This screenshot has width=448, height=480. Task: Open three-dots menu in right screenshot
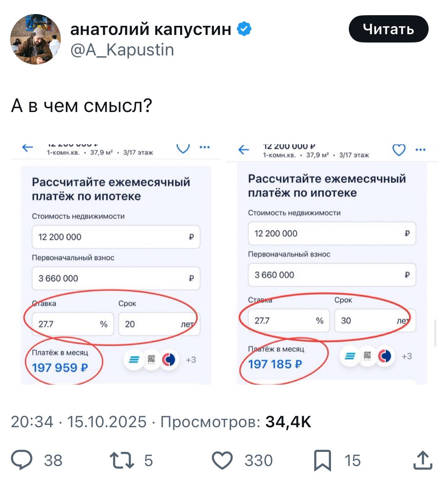tap(420, 150)
